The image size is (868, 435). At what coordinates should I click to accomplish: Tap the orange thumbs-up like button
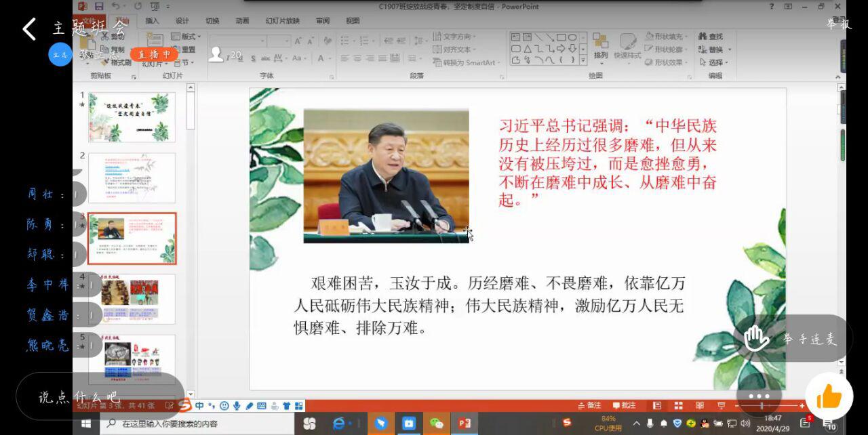pyautogui.click(x=829, y=397)
